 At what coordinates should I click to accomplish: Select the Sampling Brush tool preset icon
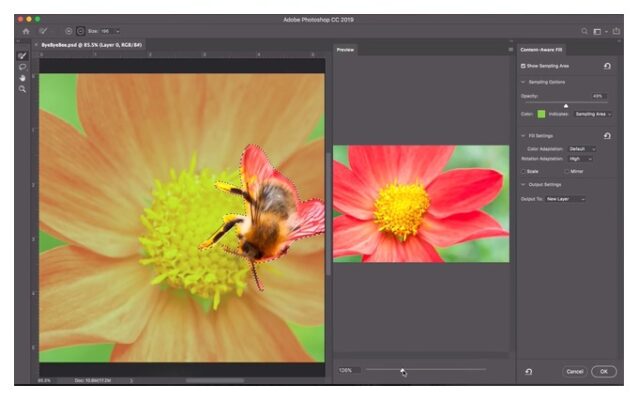coord(43,31)
